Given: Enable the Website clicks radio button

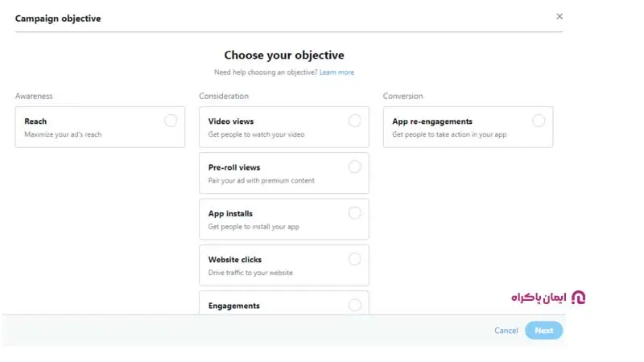Looking at the screenshot, I should [x=355, y=259].
